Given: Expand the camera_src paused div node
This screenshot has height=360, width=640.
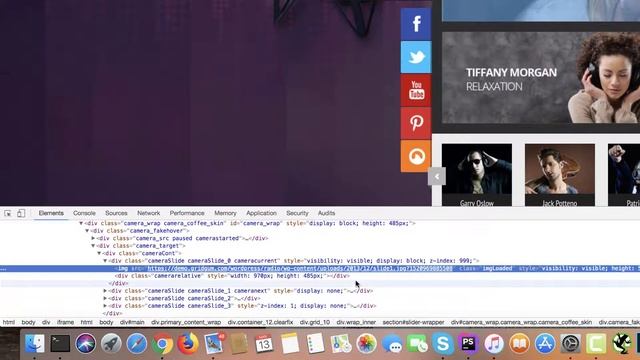Looking at the screenshot, I should pos(93,238).
